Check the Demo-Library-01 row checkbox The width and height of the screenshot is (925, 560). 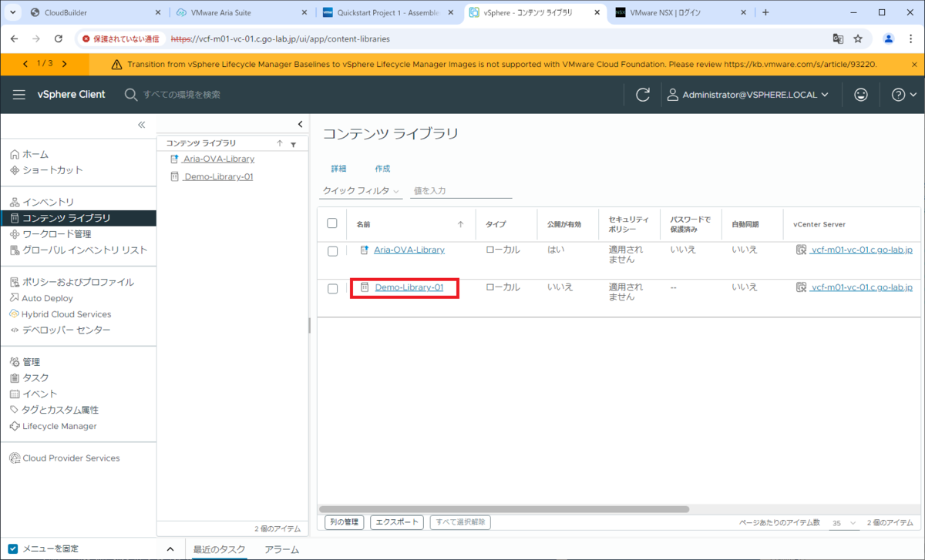point(332,289)
